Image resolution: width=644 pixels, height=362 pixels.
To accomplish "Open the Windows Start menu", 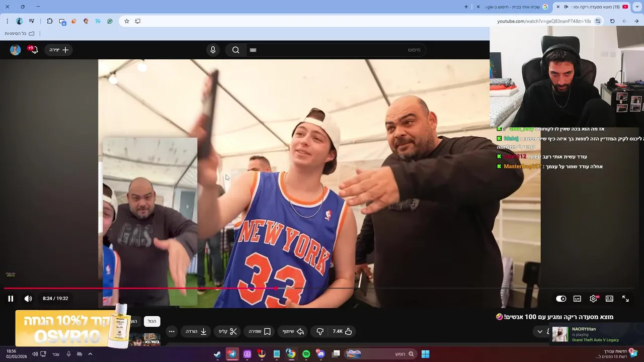I will point(425,354).
